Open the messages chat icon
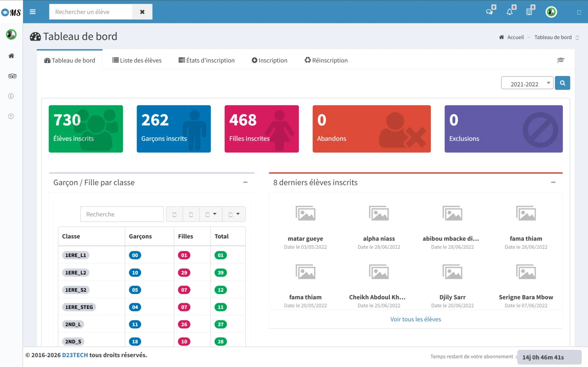This screenshot has height=367, width=588. [489, 12]
